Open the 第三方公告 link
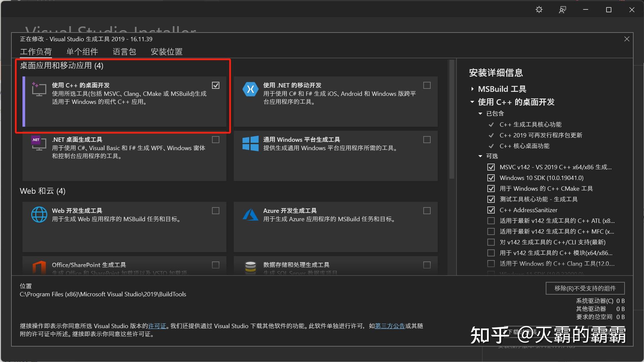The image size is (644, 362). pos(390,326)
